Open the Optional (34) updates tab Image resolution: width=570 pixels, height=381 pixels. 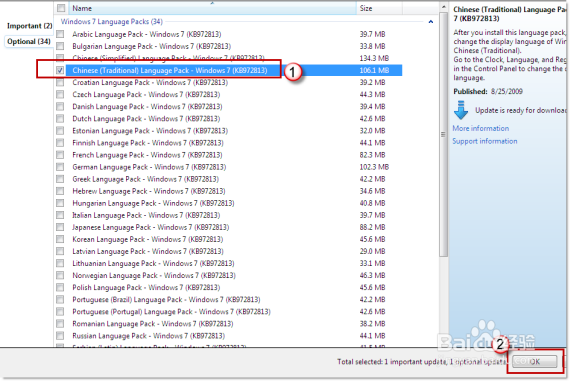(29, 41)
